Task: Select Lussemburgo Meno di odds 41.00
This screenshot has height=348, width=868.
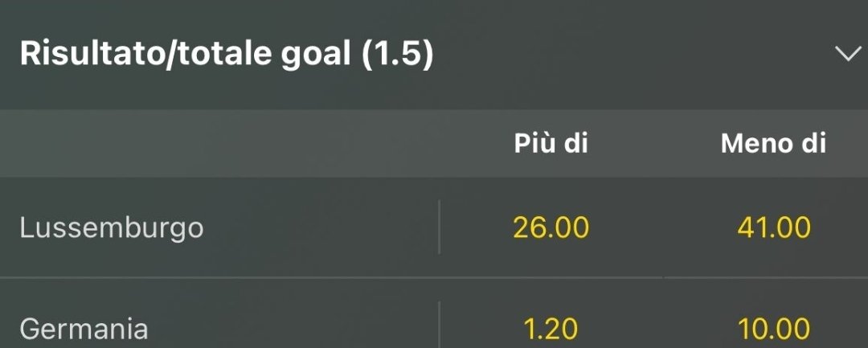Action: click(773, 228)
